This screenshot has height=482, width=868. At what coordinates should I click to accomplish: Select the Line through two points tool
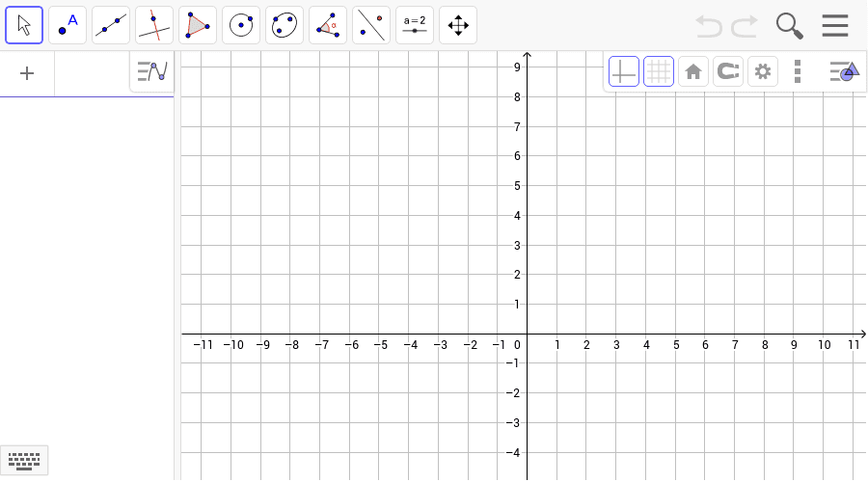coord(111,25)
